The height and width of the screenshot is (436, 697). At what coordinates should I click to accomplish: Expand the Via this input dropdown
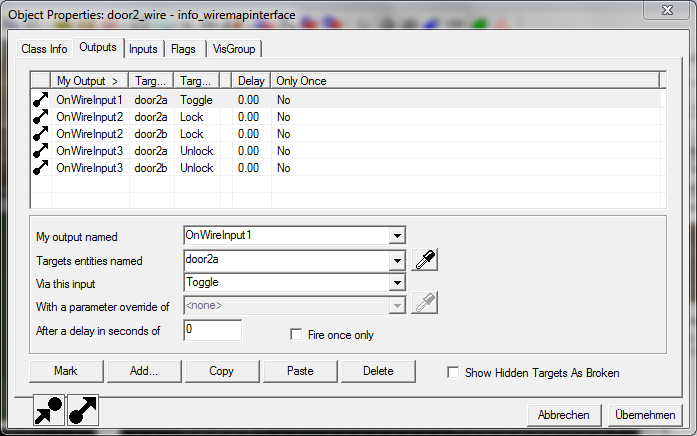(x=397, y=282)
